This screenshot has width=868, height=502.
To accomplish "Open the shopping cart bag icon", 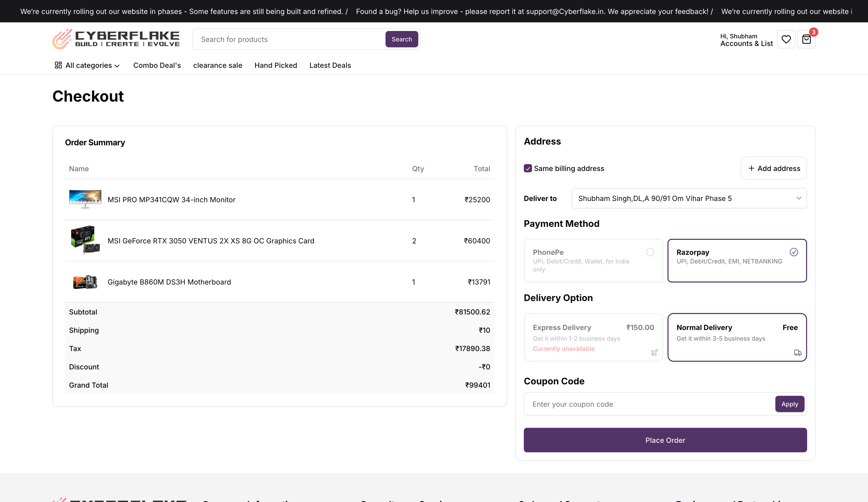I will coord(806,39).
